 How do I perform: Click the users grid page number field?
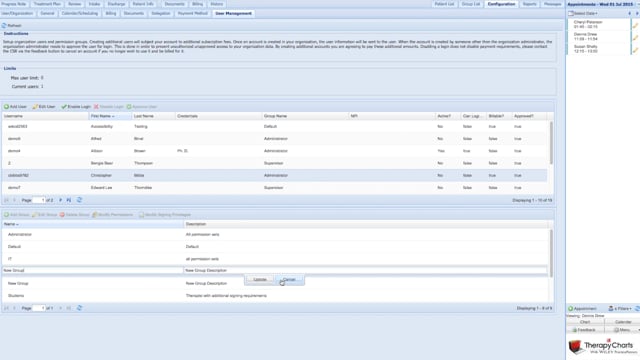(39, 200)
